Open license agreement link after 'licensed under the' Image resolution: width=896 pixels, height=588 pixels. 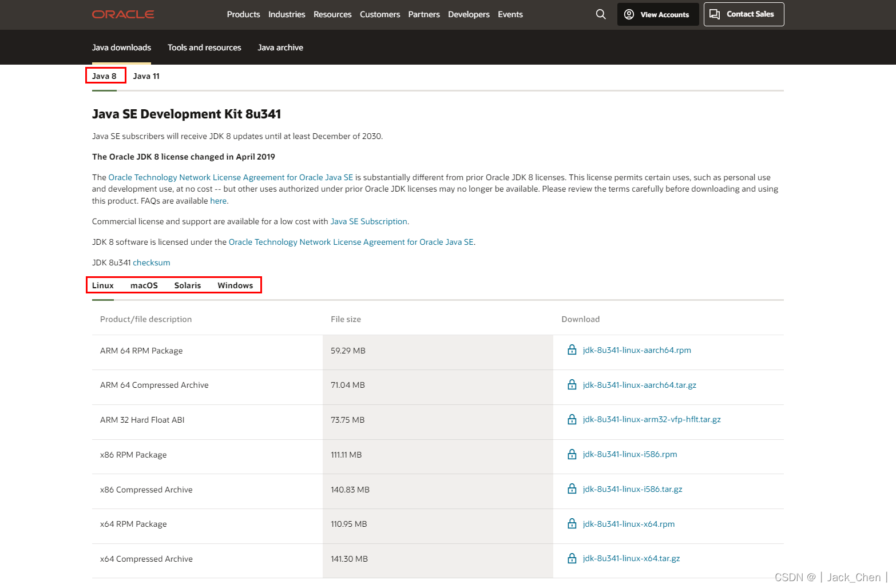click(x=351, y=242)
